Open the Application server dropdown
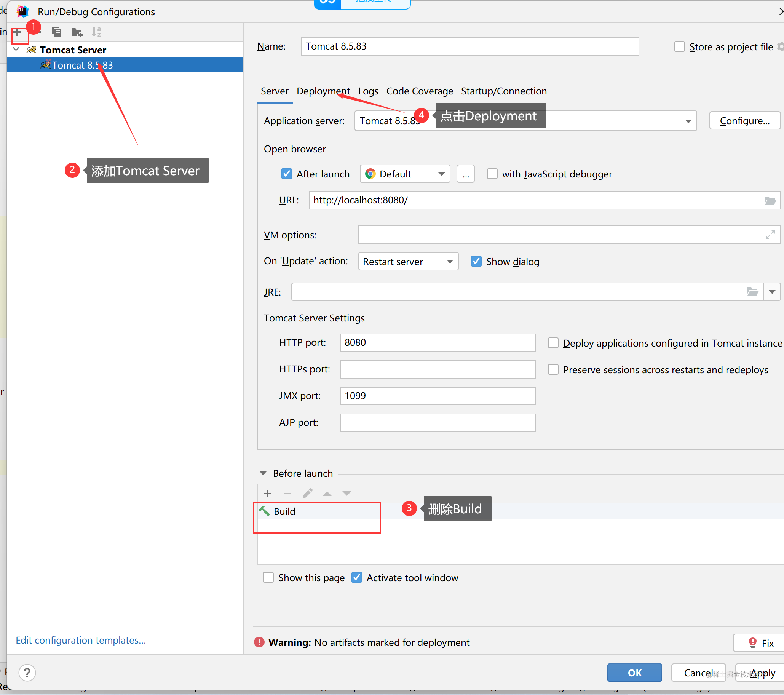Viewport: 784px width, 695px height. coord(525,121)
